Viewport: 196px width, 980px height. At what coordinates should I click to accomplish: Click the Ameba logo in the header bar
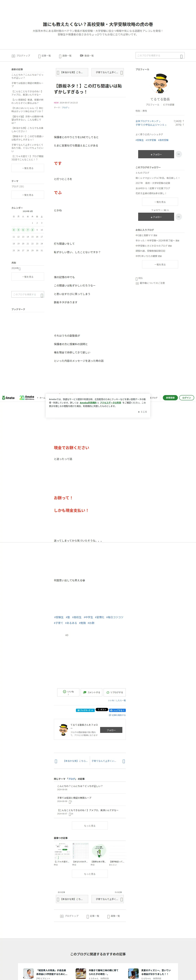click(8, 398)
